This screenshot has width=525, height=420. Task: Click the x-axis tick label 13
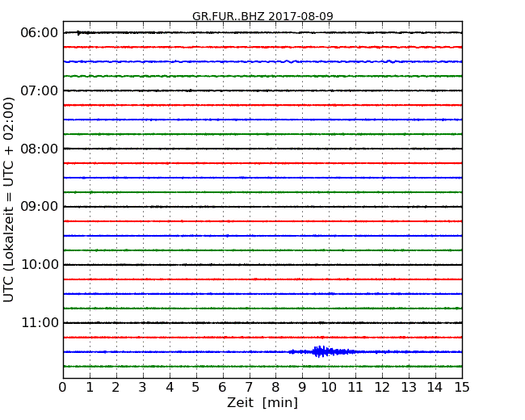pos(409,388)
